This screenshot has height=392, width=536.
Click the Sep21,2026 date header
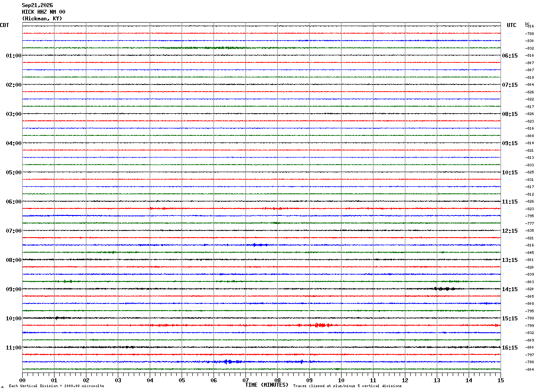[37, 5]
